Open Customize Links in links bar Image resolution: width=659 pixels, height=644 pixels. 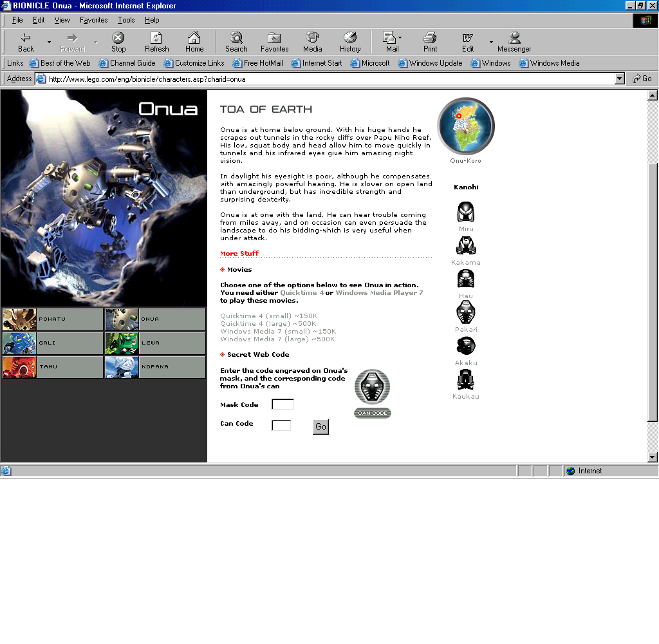(x=194, y=63)
